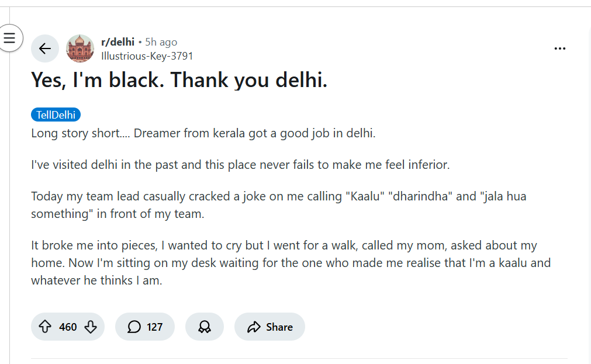Filter by the TellDelhi flair tag
Image resolution: width=591 pixels, height=364 pixels.
56,115
